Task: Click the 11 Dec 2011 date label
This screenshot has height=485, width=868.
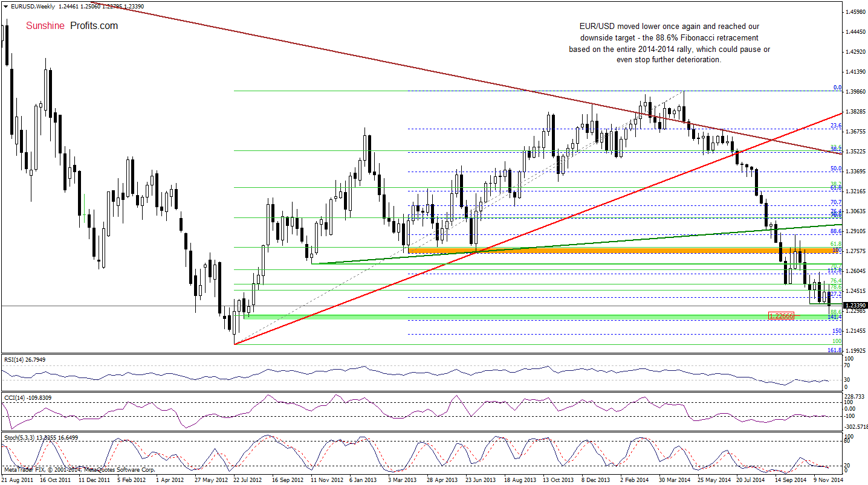Action: point(95,480)
